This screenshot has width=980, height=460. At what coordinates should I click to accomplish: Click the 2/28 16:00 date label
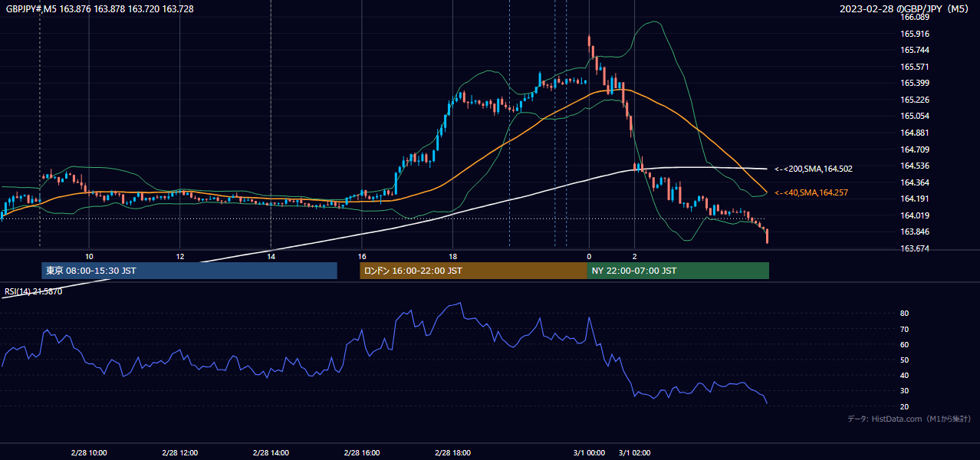click(x=362, y=453)
